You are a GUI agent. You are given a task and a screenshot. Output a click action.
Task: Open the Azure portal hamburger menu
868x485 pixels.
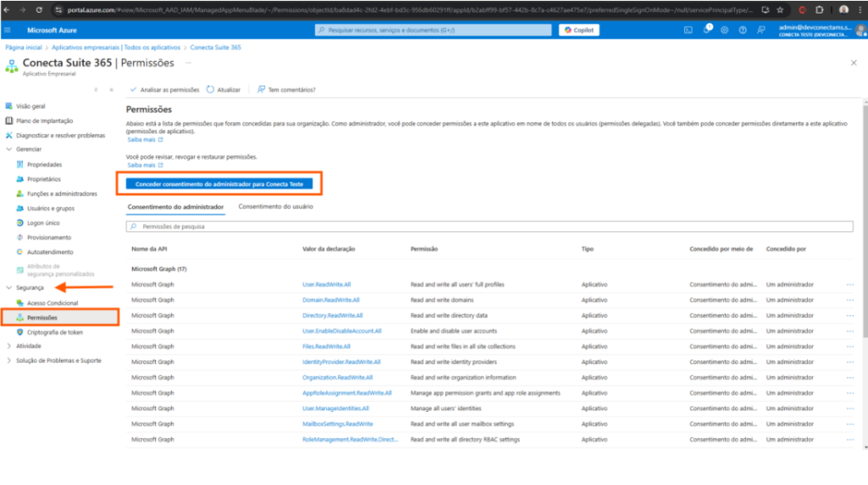coord(8,30)
